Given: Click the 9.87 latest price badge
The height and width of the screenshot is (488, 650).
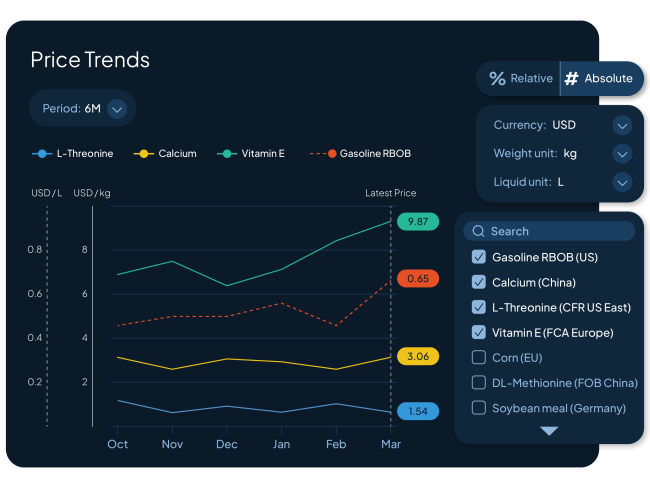Looking at the screenshot, I should pos(418,222).
